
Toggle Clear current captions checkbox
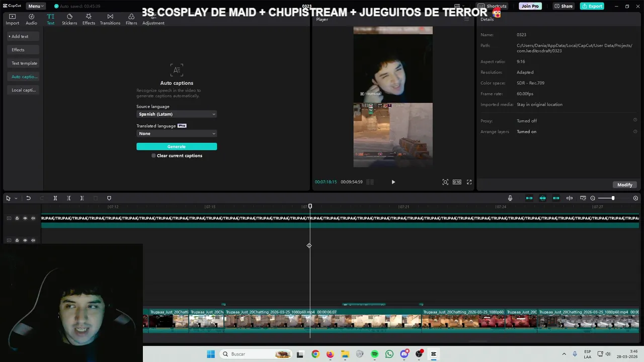click(x=153, y=156)
